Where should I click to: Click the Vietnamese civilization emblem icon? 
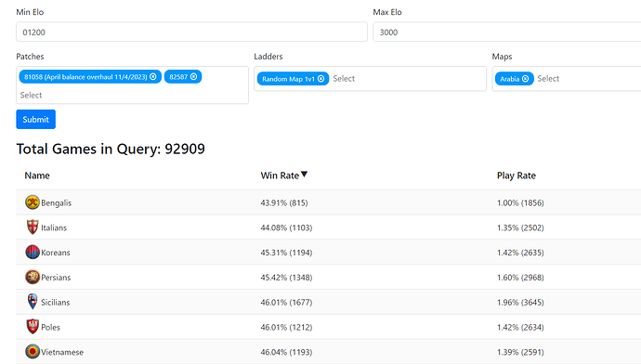pos(33,351)
